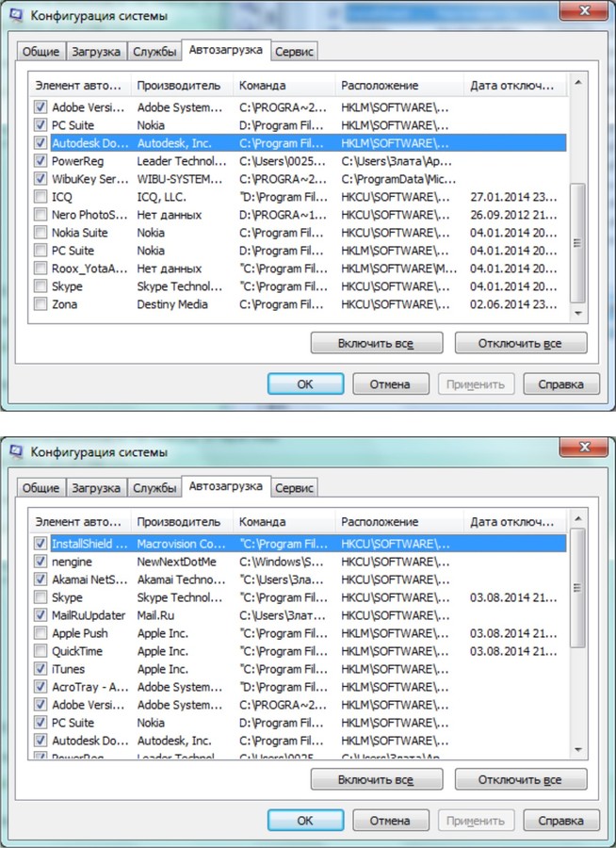Disable MailRuUpdater checkbox
Screen dimensions: 616x848
click(41, 615)
